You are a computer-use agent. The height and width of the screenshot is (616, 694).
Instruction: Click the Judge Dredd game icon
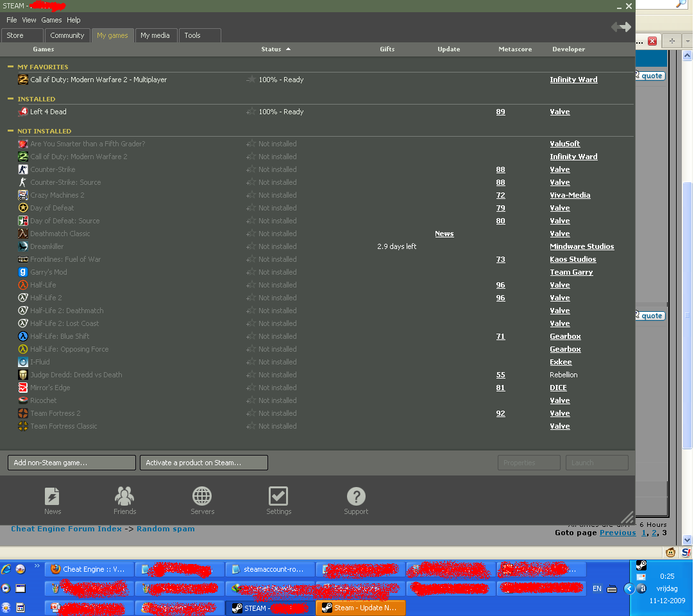(23, 375)
